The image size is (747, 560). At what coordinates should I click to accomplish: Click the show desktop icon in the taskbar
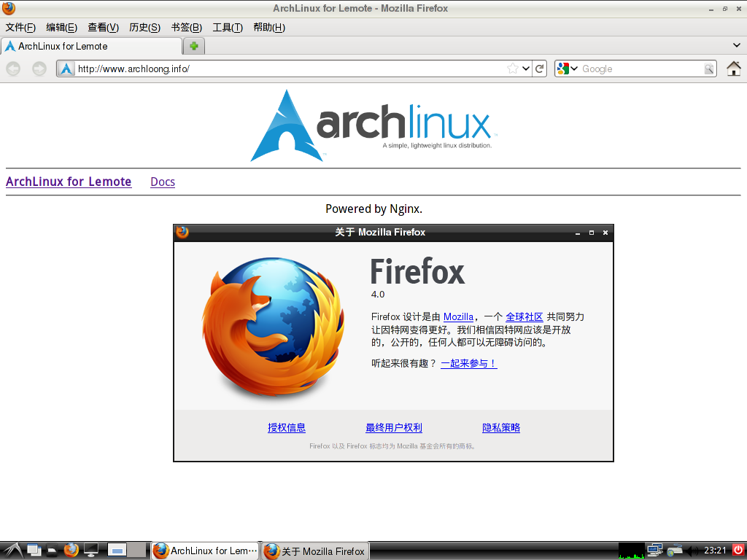[x=34, y=551]
